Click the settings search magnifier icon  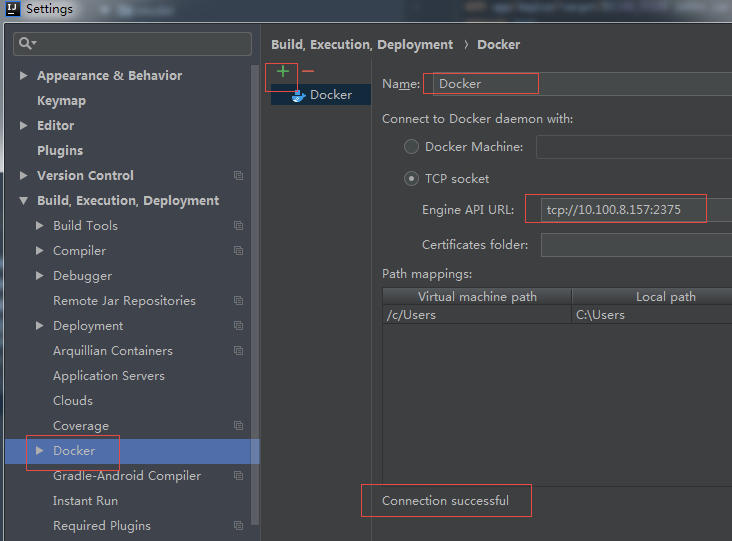[x=27, y=43]
